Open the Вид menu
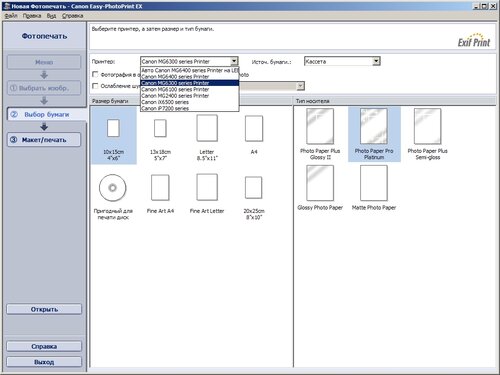500x375 pixels. (x=51, y=16)
